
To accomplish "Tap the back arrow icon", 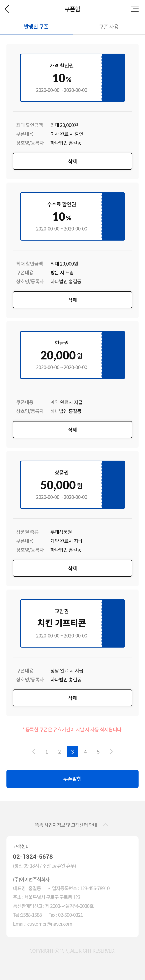I will tap(7, 9).
